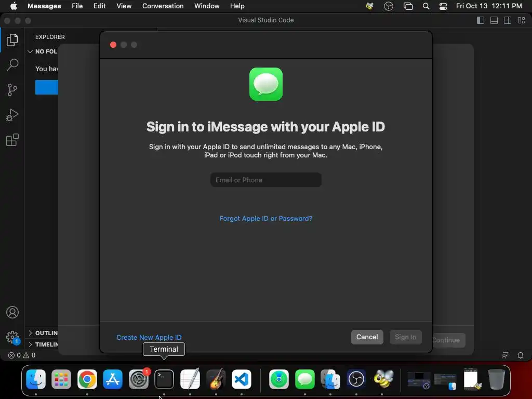Image resolution: width=532 pixels, height=399 pixels.
Task: Click Create New Apple ID link
Action: tap(149, 337)
